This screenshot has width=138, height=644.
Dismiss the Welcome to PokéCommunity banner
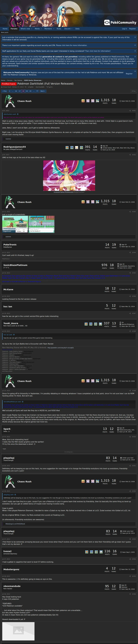135,71
